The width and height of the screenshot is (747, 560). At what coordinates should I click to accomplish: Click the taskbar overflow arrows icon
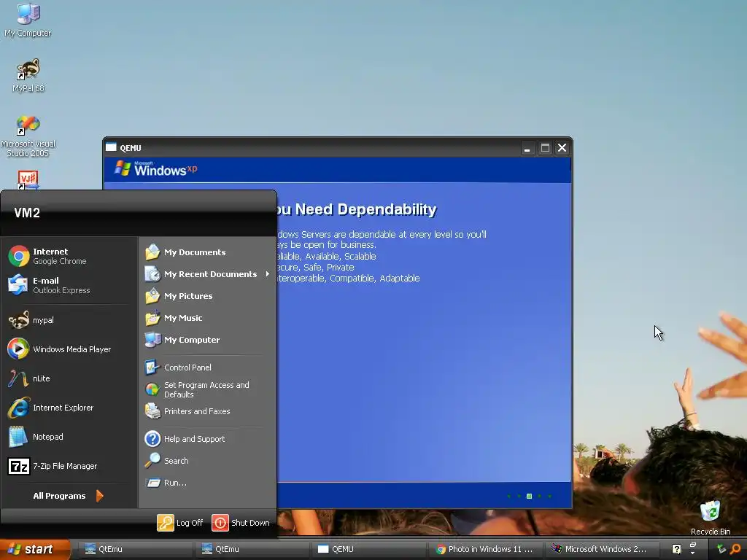click(x=693, y=548)
